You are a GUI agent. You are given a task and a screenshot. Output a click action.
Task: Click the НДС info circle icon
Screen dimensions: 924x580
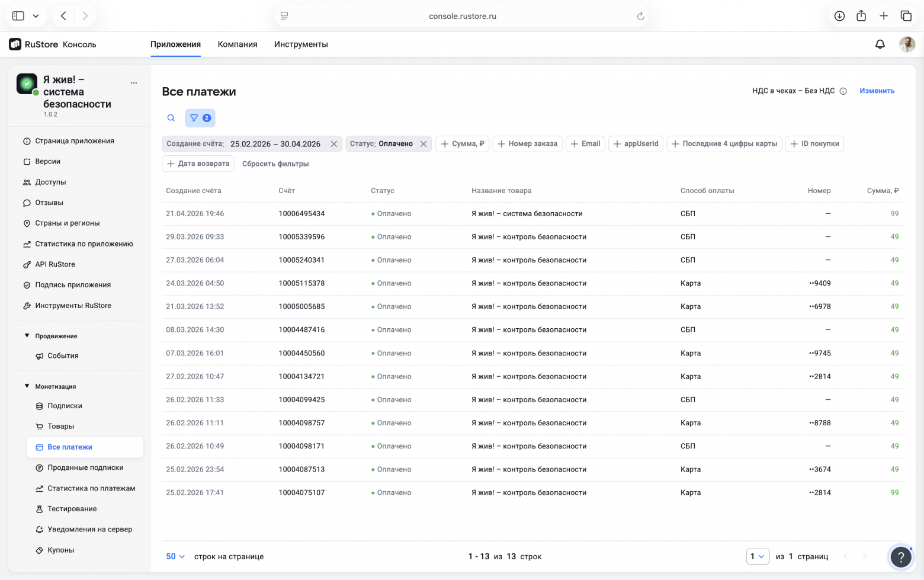click(843, 91)
